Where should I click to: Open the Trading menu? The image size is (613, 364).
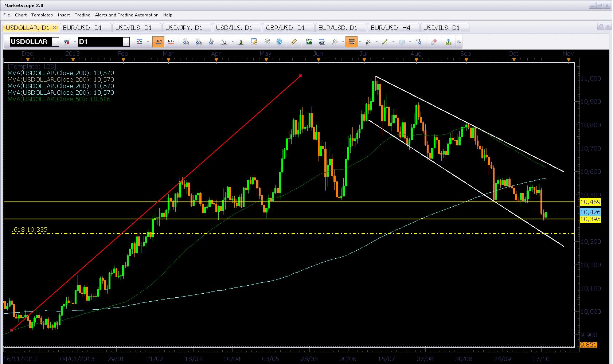pos(82,15)
